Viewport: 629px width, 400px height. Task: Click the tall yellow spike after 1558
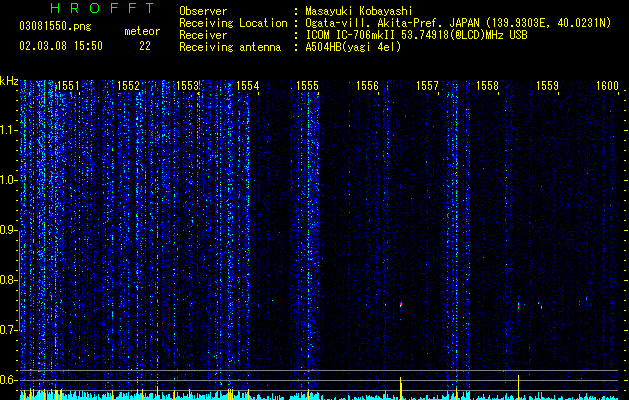tap(518, 386)
